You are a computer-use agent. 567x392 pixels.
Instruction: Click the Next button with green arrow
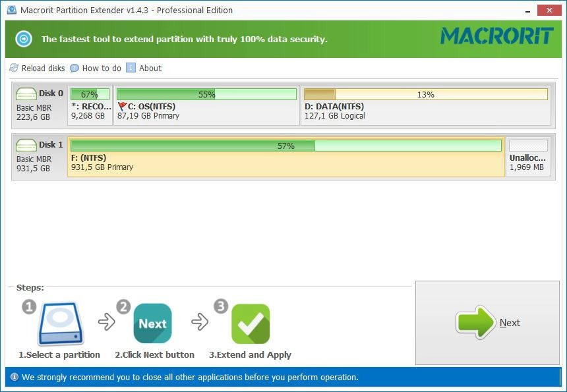[487, 323]
